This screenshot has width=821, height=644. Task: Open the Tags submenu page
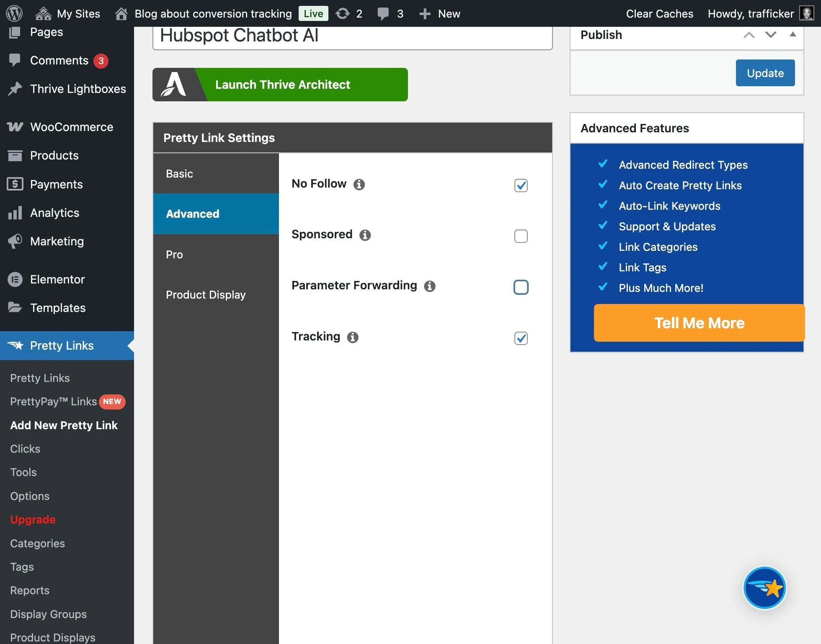point(22,567)
